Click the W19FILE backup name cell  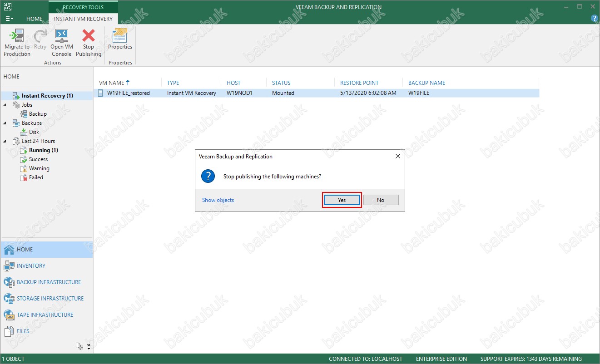(x=418, y=93)
